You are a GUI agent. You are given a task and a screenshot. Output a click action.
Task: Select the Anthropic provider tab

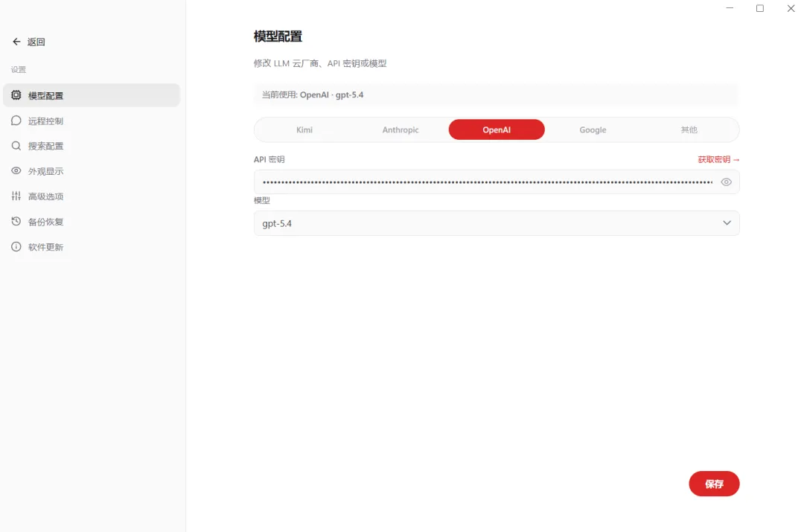coord(401,129)
